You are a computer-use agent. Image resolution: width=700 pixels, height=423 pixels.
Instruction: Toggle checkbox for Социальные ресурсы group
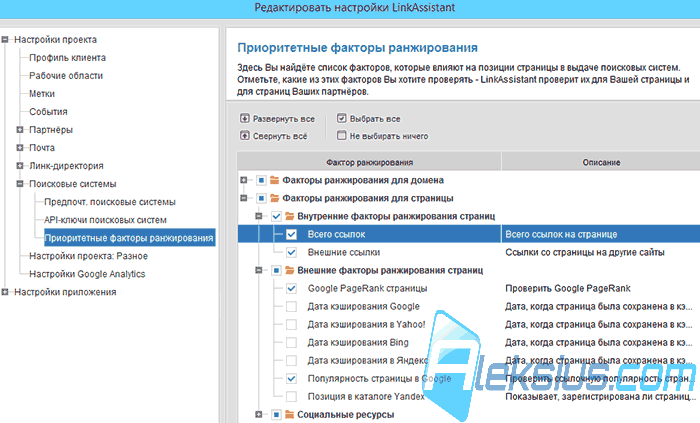(x=276, y=415)
